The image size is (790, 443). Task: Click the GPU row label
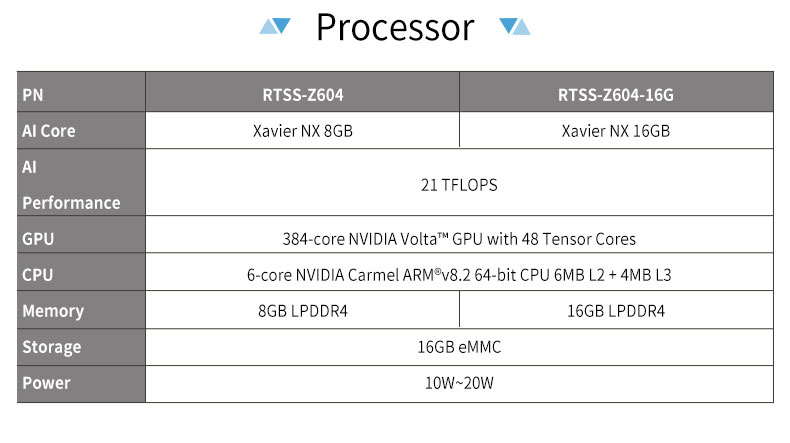pyautogui.click(x=38, y=239)
